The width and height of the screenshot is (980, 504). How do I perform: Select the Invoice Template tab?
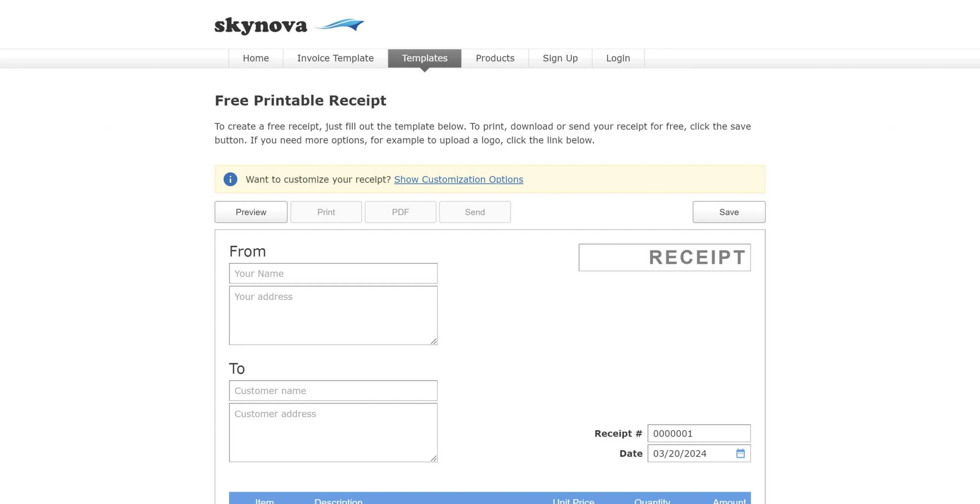click(x=335, y=58)
